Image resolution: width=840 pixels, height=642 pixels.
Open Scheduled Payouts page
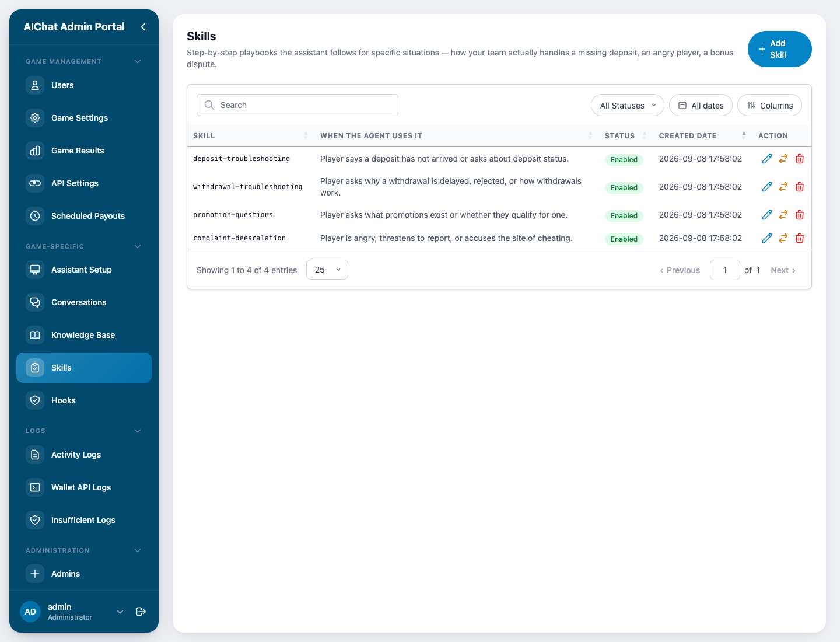(84, 216)
